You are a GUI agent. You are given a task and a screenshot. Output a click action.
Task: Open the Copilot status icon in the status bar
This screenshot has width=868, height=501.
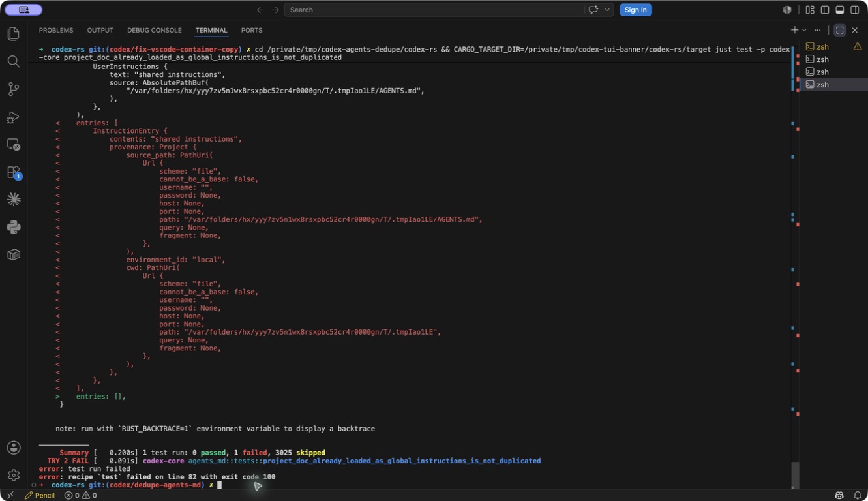(839, 496)
